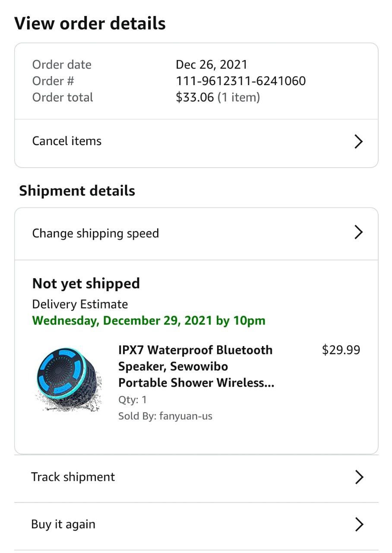This screenshot has width=392, height=553.
Task: Select the Dec 26, 2021 order date
Action: [212, 65]
